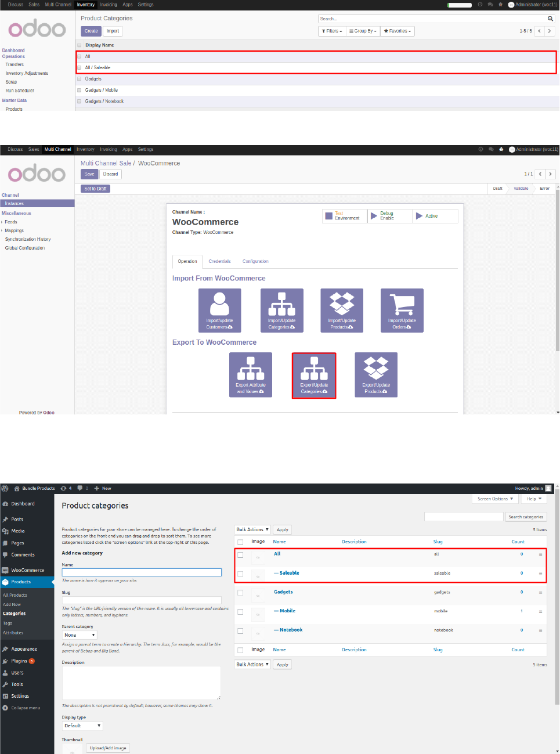Open the Screen Options dropdown
560x754 pixels.
coord(495,499)
